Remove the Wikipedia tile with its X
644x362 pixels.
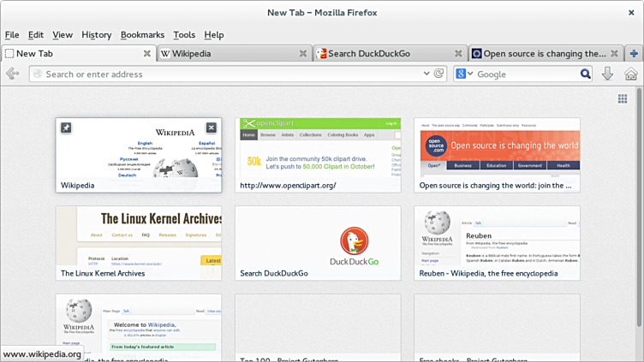point(212,128)
